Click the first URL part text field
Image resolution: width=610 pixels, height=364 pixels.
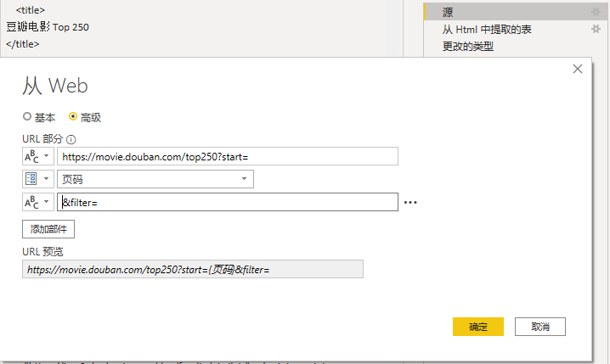click(228, 156)
